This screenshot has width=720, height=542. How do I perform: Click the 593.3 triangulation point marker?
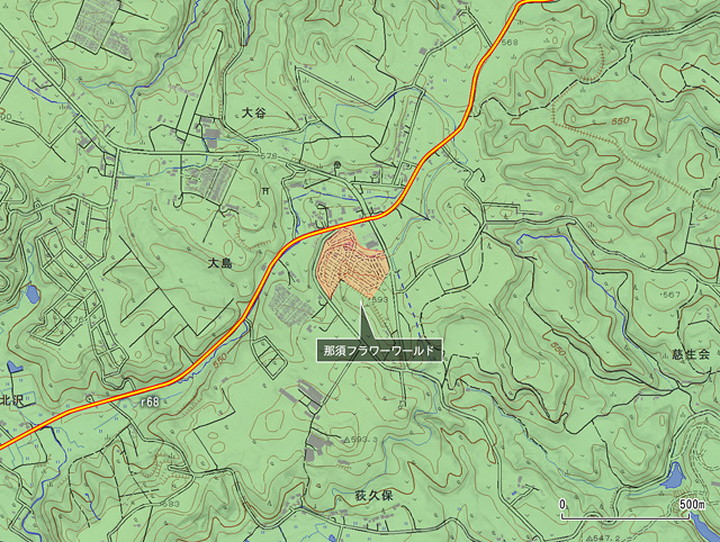pyautogui.click(x=346, y=439)
